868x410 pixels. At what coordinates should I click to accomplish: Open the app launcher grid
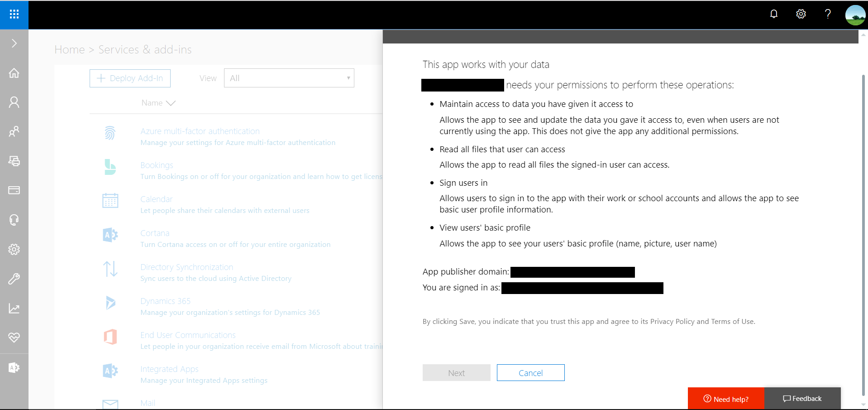[14, 14]
